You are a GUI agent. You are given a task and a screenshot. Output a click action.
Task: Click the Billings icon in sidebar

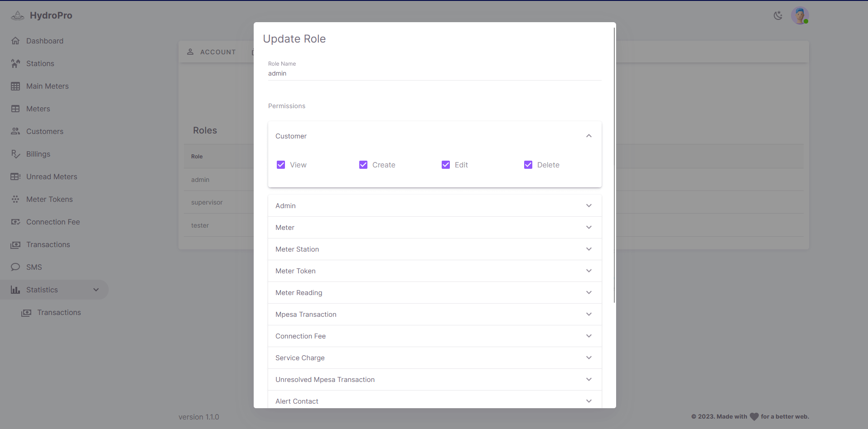(15, 154)
